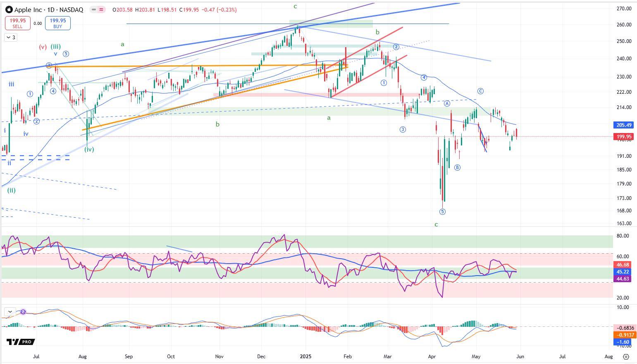Click the SELL 199.95 button
This screenshot has height=364, width=637.
(x=18, y=23)
